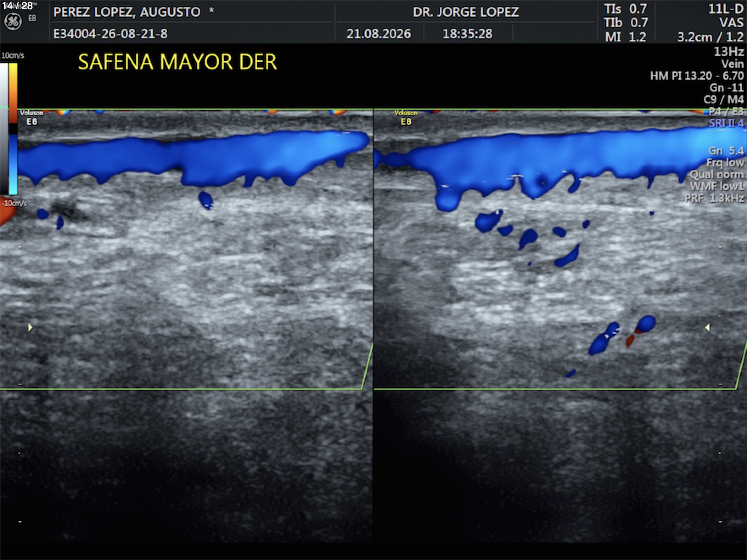Select the SAFENA MAYOR DER annotation text
This screenshot has width=747, height=560.
coord(177,62)
